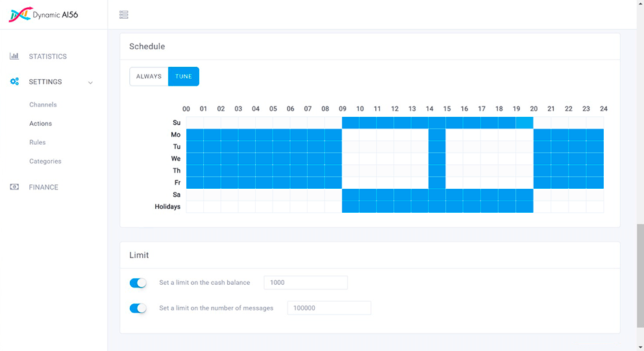644x351 pixels.
Task: Select the TUNE schedule button
Action: click(184, 77)
